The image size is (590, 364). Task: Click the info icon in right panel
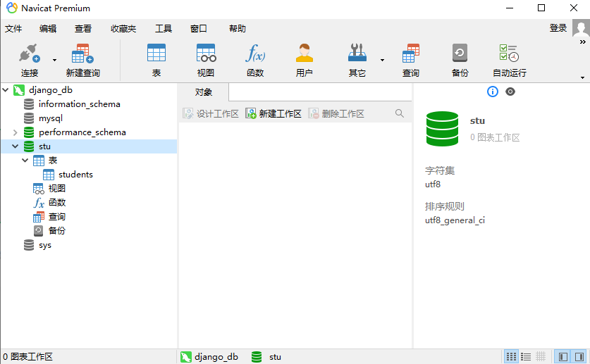(493, 92)
